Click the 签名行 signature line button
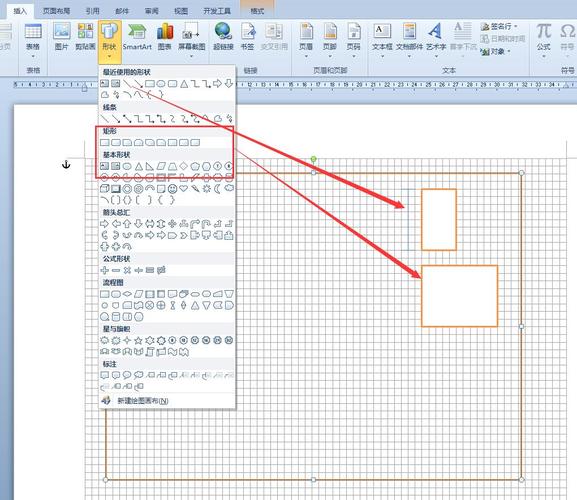577x500 pixels. click(x=499, y=26)
